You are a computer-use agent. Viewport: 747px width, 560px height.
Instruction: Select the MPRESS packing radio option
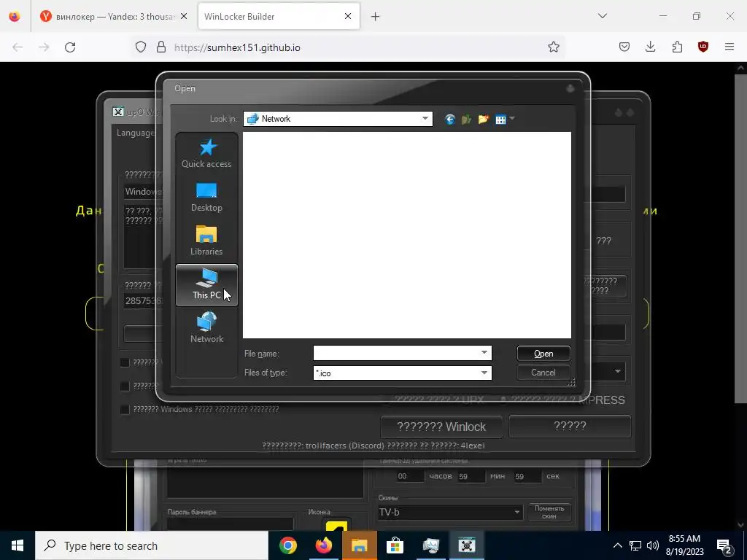pyautogui.click(x=503, y=400)
